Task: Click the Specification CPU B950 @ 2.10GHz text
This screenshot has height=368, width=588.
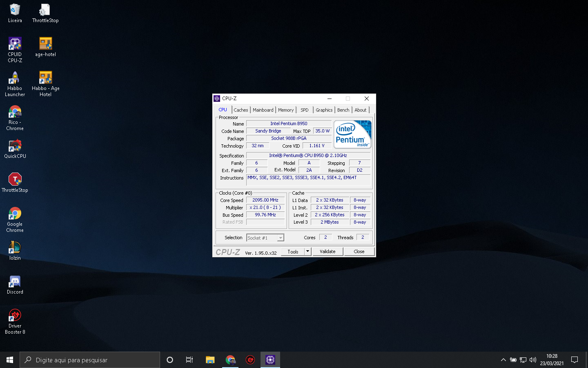Action: tap(308, 155)
